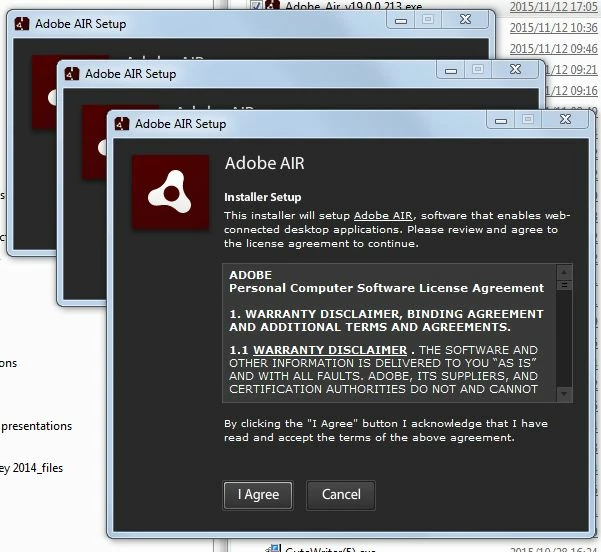Click title bar text of middle Adobe AIR Setup window
Screen dimensions: 601x552
(130, 74)
